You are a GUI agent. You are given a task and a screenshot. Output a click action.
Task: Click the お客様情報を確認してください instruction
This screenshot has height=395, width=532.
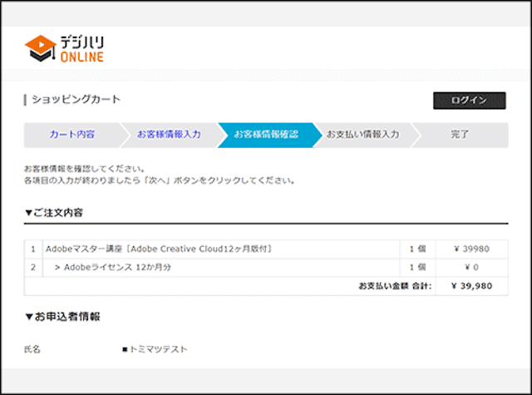(x=85, y=169)
